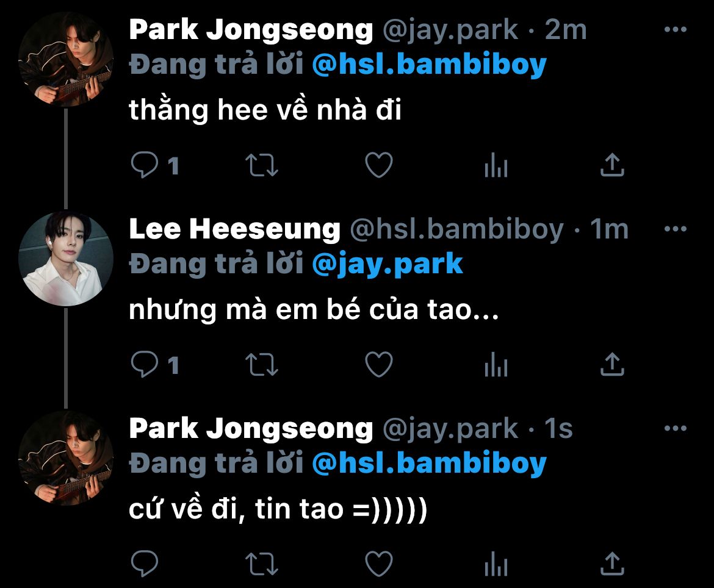The image size is (714, 588).
Task: Like the tweet "thằng hee về nhà đi"
Action: point(379,165)
